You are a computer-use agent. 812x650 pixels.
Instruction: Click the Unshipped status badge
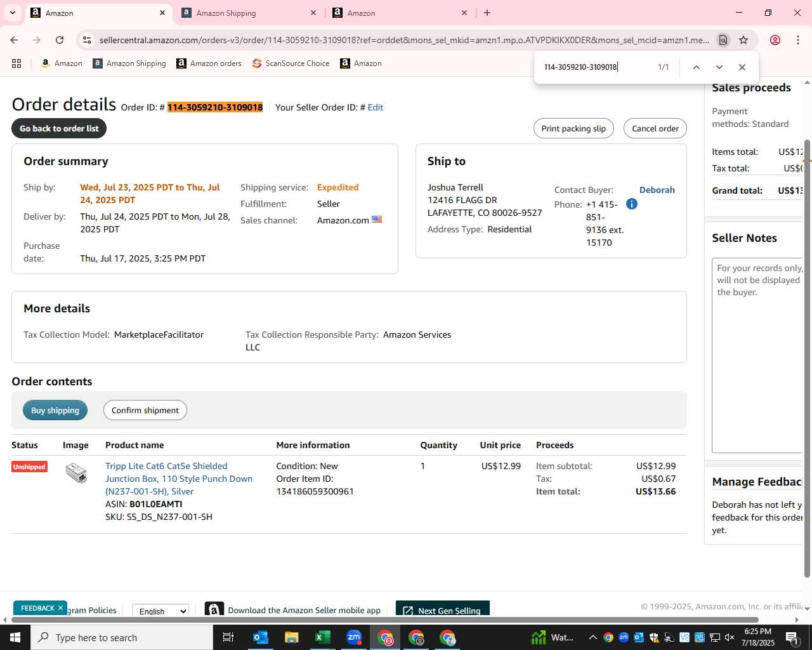(29, 467)
